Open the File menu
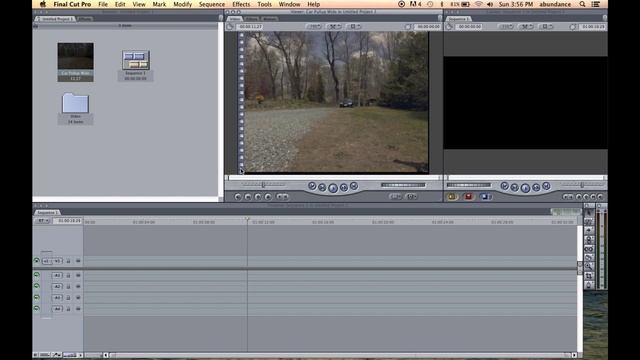Image resolution: width=640 pixels, height=360 pixels. point(103,4)
